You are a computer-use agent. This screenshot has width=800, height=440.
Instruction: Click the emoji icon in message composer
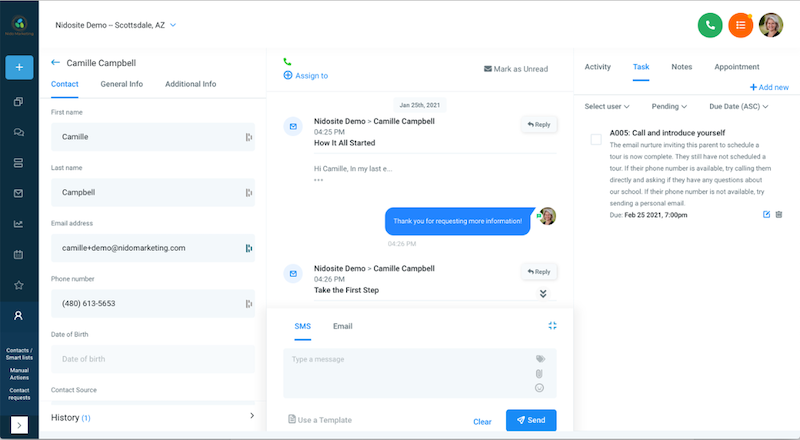click(539, 388)
